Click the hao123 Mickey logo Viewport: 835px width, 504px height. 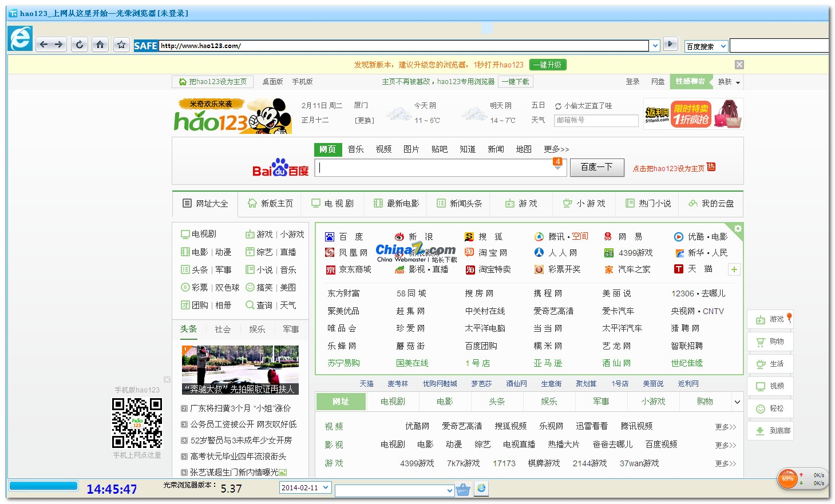click(x=233, y=116)
